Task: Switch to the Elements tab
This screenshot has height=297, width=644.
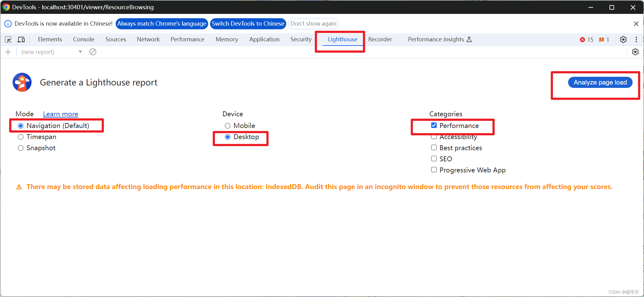Action: 50,39
